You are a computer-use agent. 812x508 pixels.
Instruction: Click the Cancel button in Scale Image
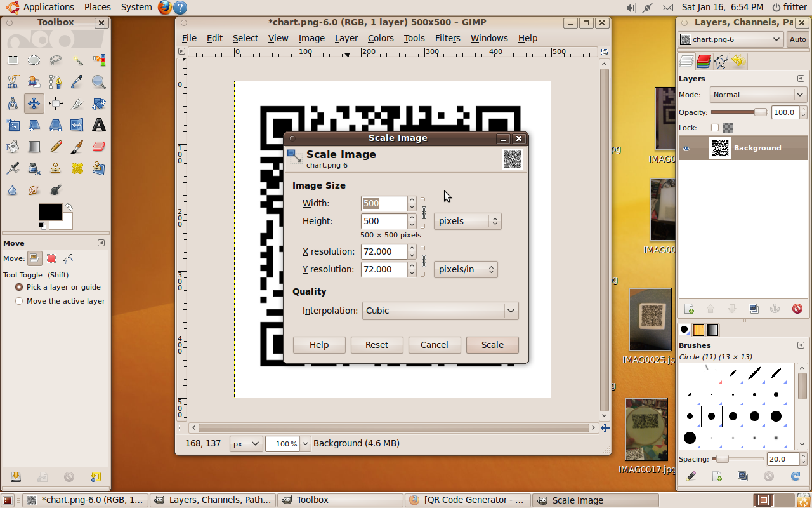pos(435,345)
